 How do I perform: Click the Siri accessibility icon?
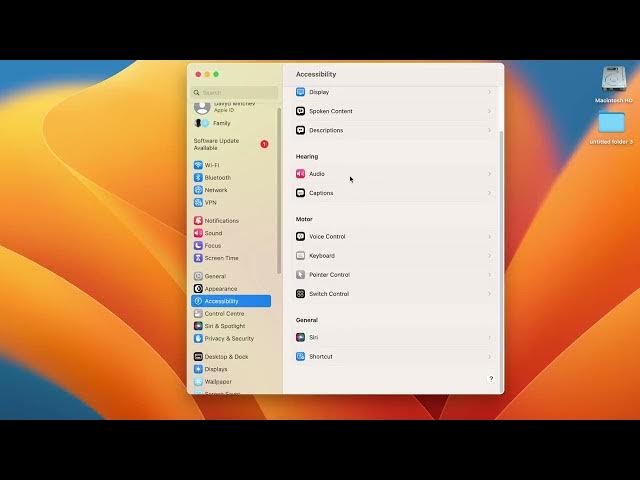pyautogui.click(x=300, y=338)
